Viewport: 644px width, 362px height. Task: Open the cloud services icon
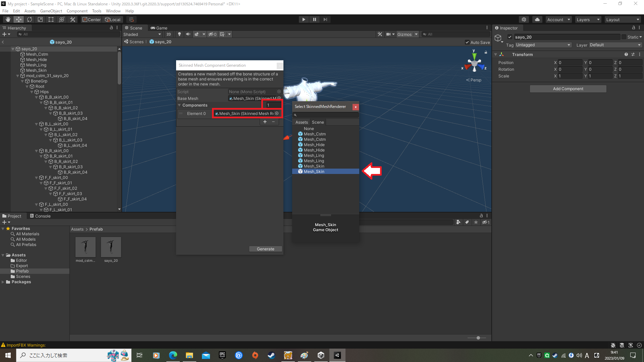pyautogui.click(x=537, y=19)
